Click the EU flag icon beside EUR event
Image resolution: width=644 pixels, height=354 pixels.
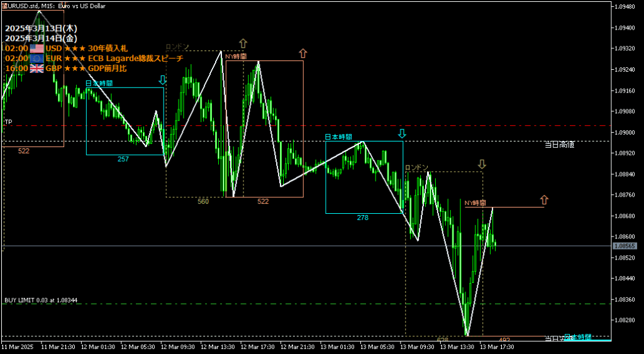(36, 58)
